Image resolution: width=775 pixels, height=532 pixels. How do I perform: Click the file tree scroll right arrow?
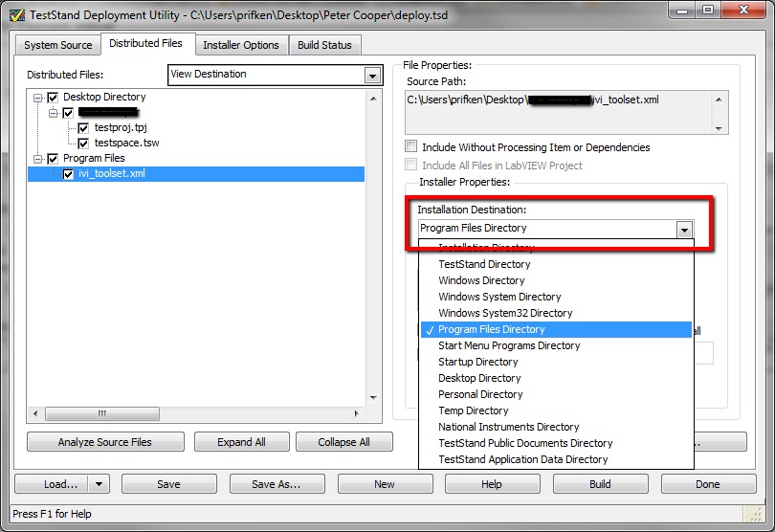coord(357,413)
